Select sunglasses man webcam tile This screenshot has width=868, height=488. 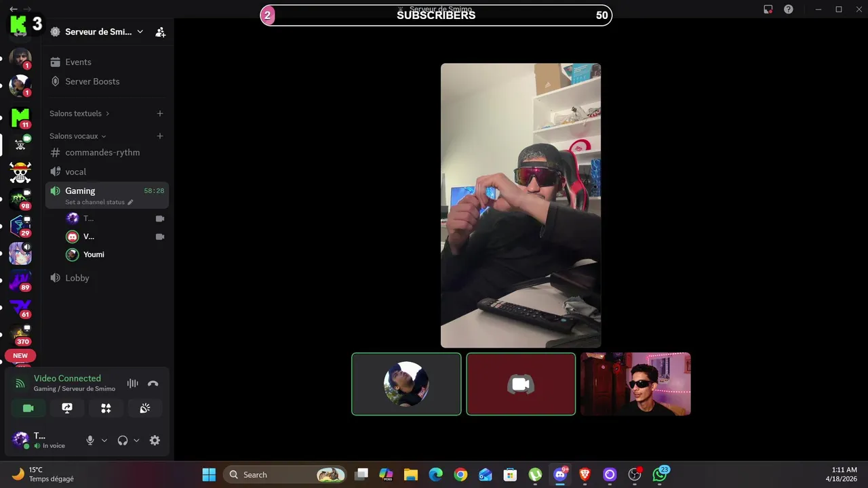click(635, 384)
